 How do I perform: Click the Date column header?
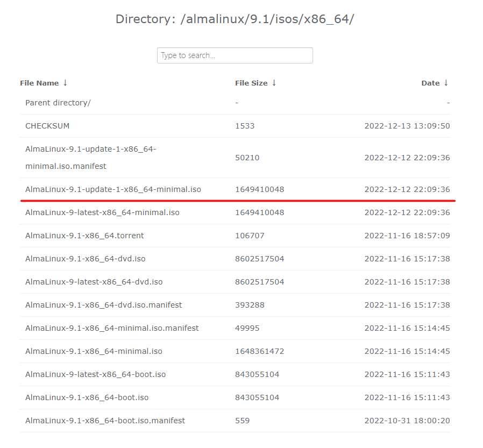pyautogui.click(x=430, y=83)
